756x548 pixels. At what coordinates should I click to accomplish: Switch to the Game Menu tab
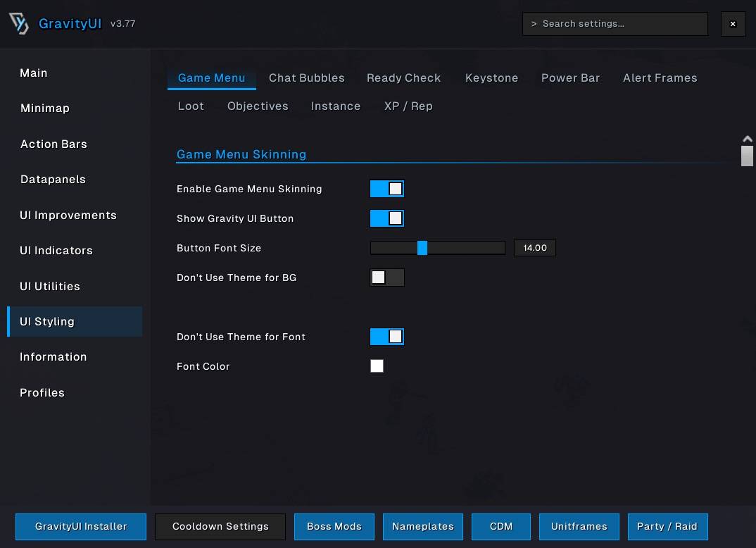coord(212,78)
